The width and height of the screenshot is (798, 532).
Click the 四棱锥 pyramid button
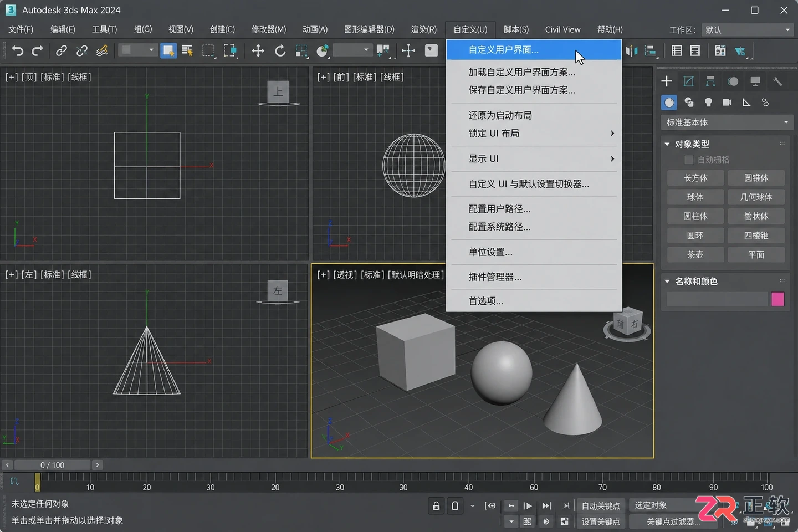pos(756,236)
